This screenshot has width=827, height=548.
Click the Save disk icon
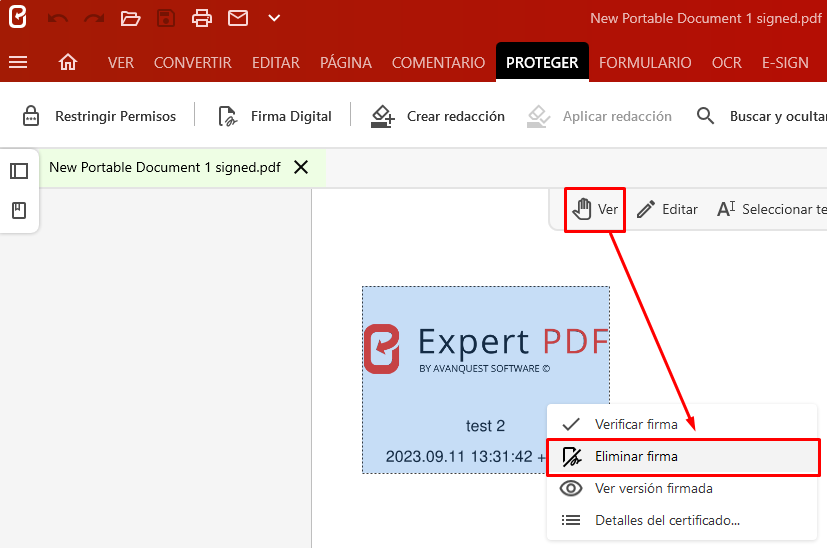(166, 18)
